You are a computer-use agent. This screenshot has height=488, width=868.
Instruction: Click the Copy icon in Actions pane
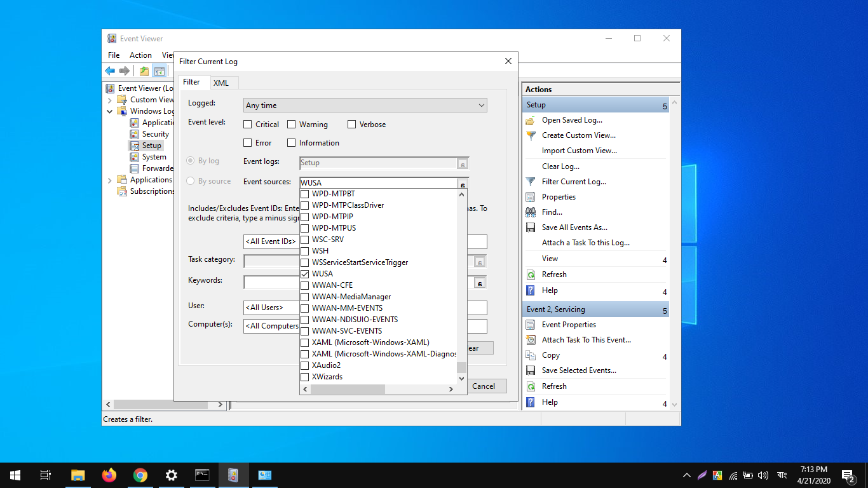(531, 355)
